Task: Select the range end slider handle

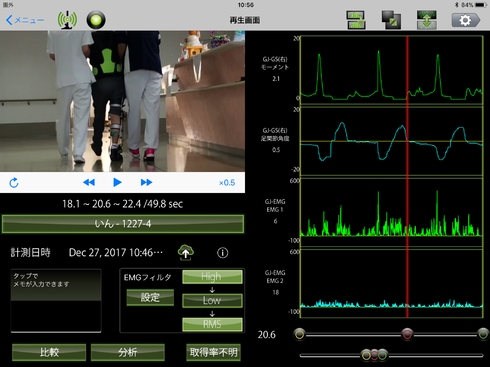Action: click(x=483, y=334)
